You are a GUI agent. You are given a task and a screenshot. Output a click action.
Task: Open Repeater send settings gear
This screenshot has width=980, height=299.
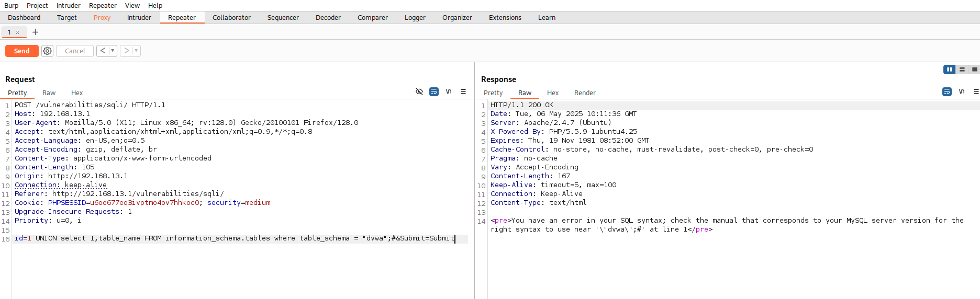(48, 51)
